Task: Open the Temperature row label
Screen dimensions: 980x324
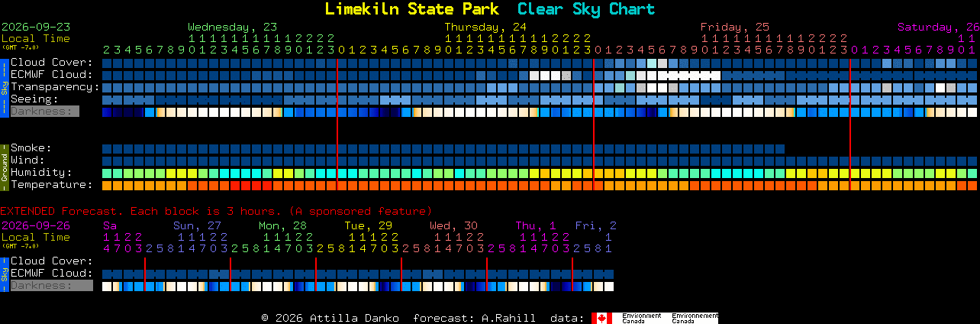Action: (52, 185)
